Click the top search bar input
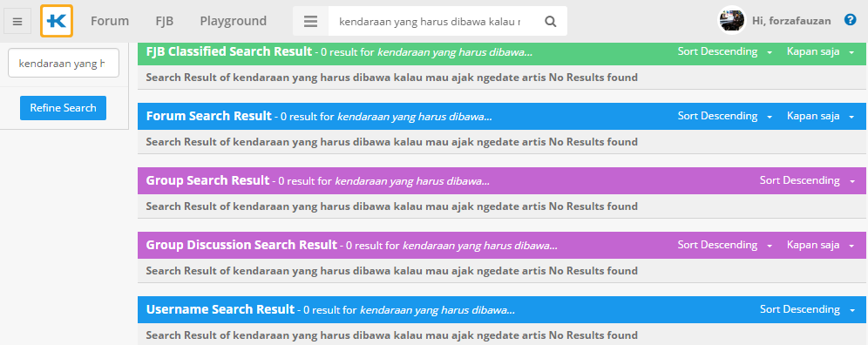 click(x=431, y=21)
